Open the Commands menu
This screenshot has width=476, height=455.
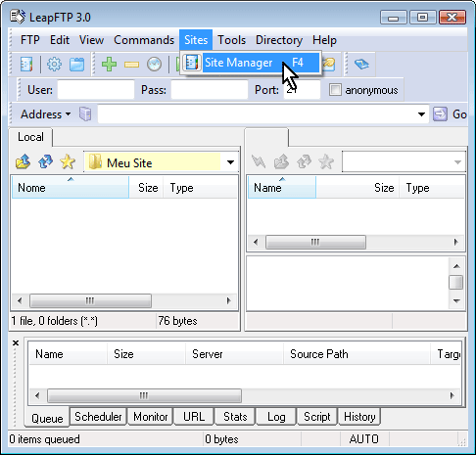click(144, 40)
